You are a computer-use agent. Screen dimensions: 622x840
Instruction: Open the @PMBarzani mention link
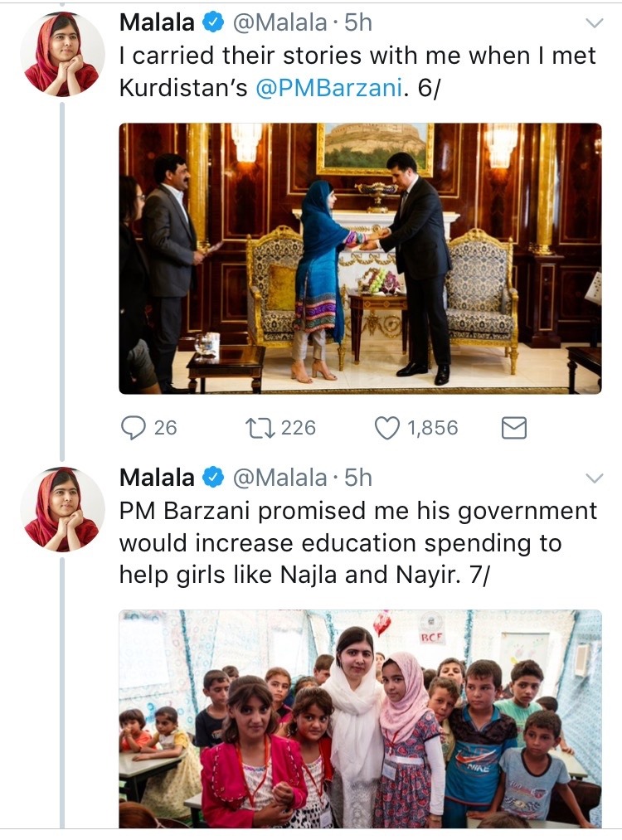pyautogui.click(x=329, y=89)
